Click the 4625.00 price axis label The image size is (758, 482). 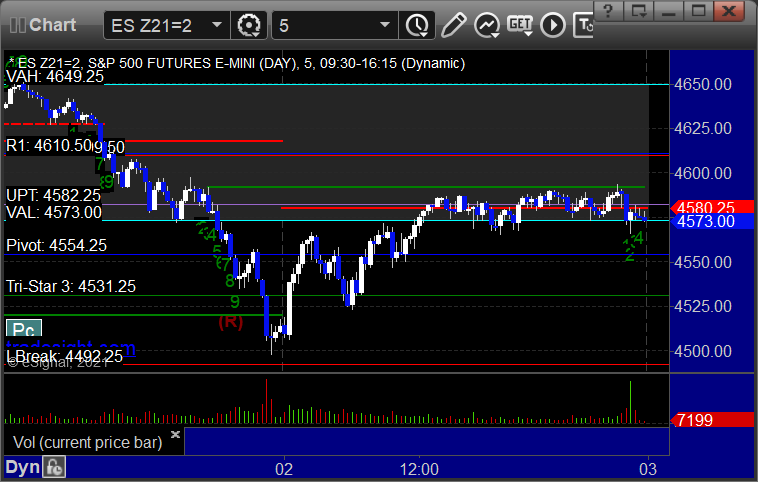pos(703,129)
